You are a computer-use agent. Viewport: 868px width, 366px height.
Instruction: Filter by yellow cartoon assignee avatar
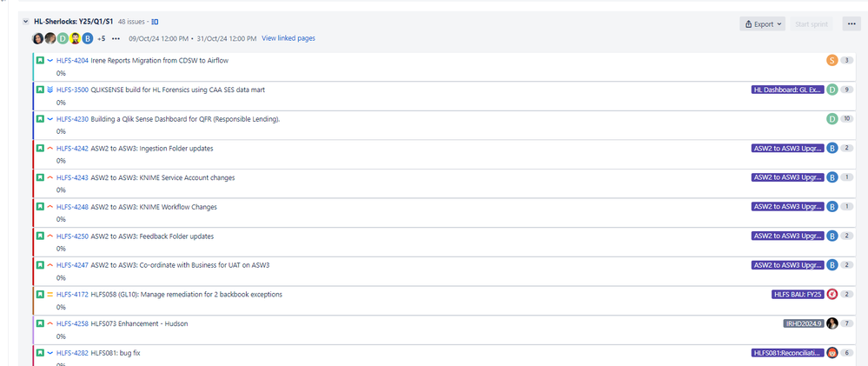[76, 38]
